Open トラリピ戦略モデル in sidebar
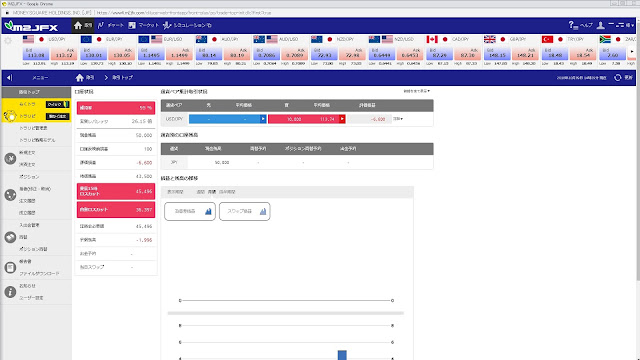 (x=37, y=140)
